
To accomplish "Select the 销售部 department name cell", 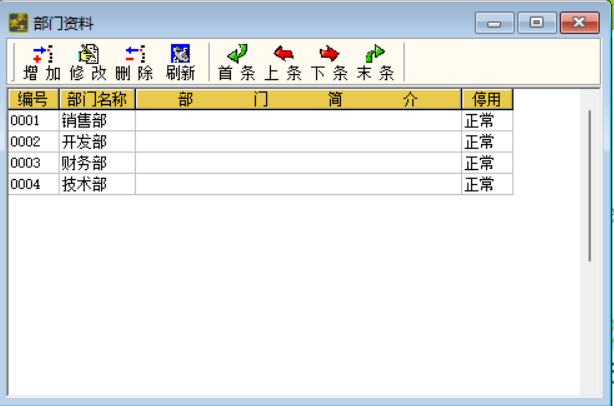I will pyautogui.click(x=97, y=121).
